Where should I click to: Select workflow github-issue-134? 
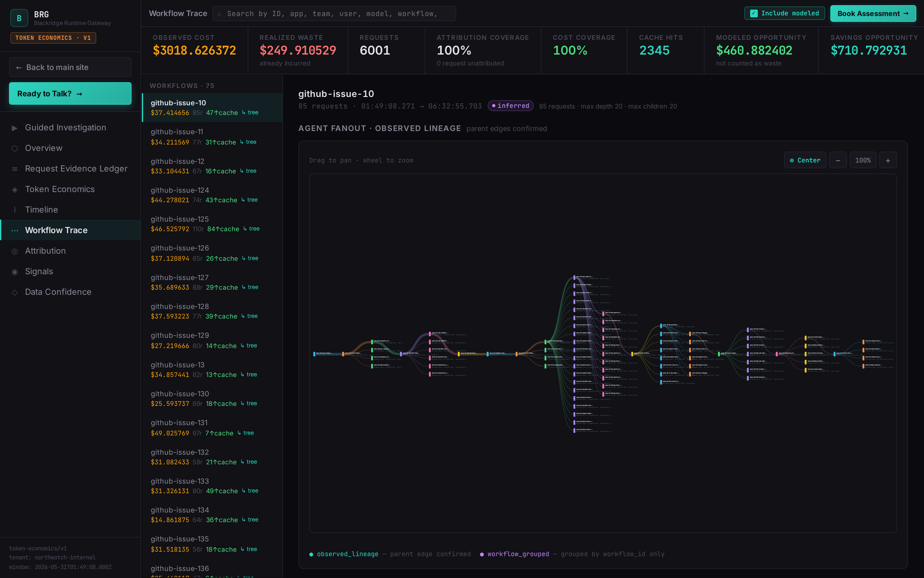pos(212,515)
